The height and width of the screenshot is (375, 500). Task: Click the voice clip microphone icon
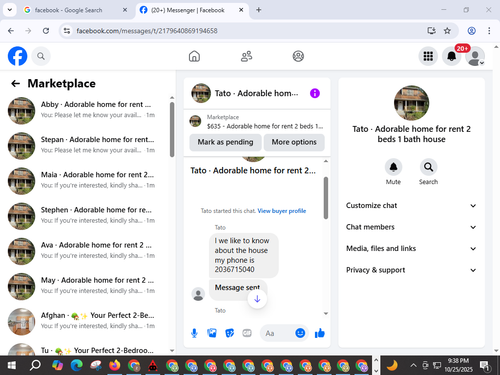(x=194, y=333)
